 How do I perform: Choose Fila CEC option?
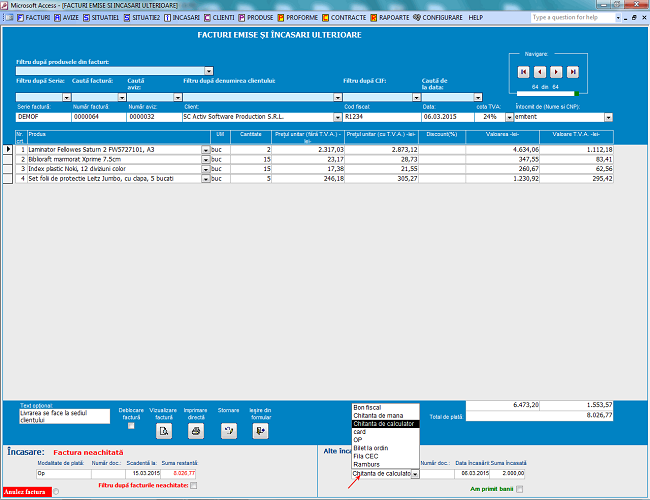pos(386,456)
